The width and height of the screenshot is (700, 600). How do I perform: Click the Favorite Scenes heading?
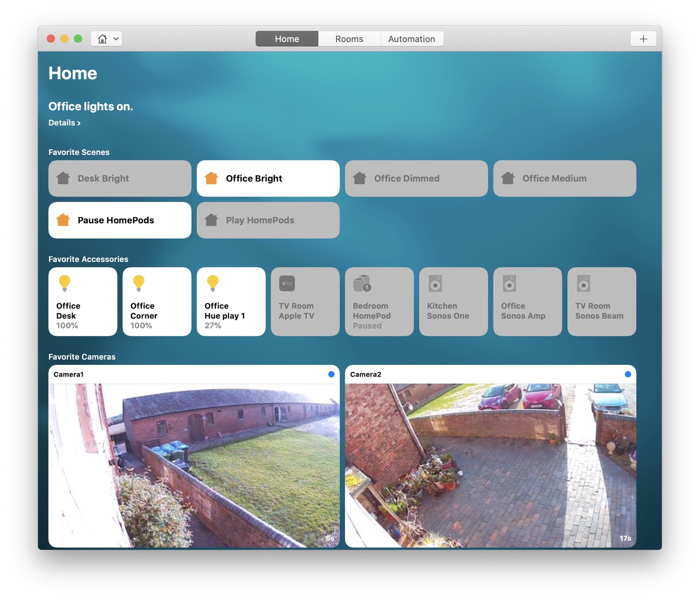pos(79,152)
